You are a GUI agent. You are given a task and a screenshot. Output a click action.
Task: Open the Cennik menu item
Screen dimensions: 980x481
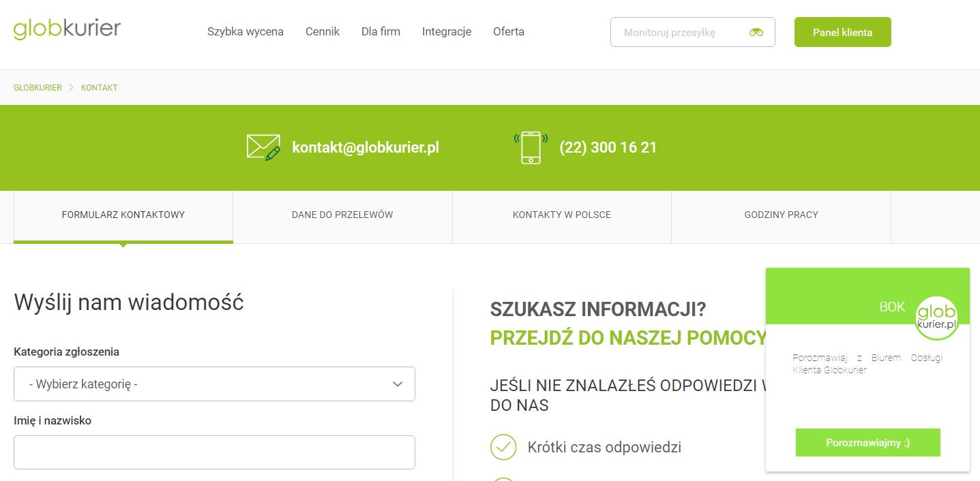[x=323, y=31]
